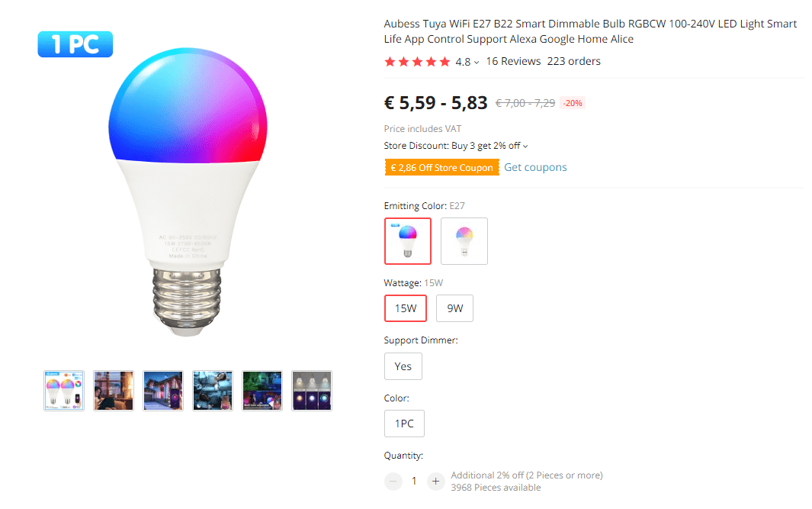This screenshot has width=812, height=509.
Task: View the woman reading indoors thumbnail
Action: coord(114,391)
